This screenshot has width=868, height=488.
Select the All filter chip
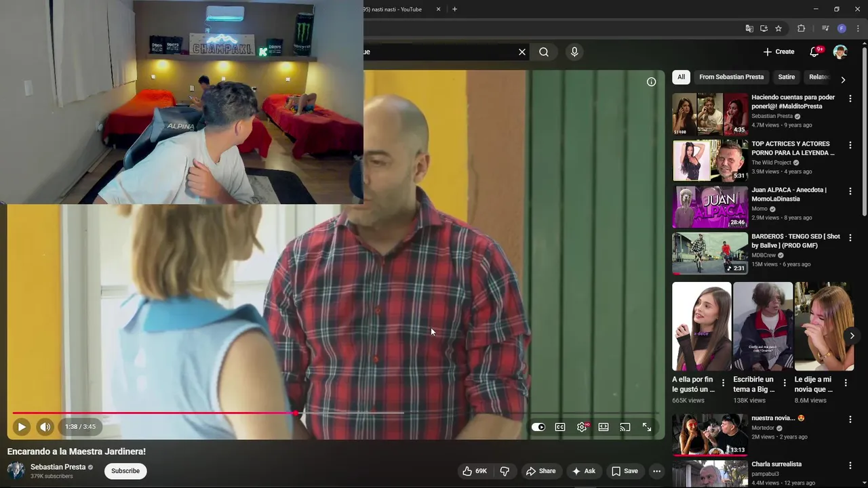point(682,77)
